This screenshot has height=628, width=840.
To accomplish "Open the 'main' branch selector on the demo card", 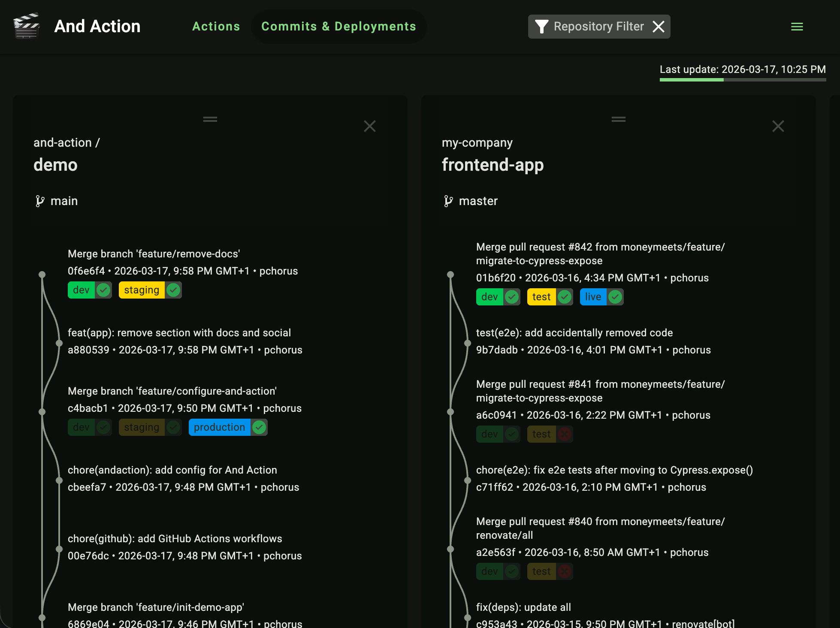I will pyautogui.click(x=64, y=200).
